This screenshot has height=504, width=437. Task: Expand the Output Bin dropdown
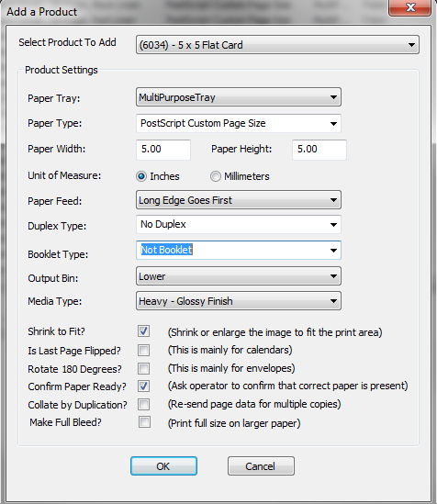(239, 275)
